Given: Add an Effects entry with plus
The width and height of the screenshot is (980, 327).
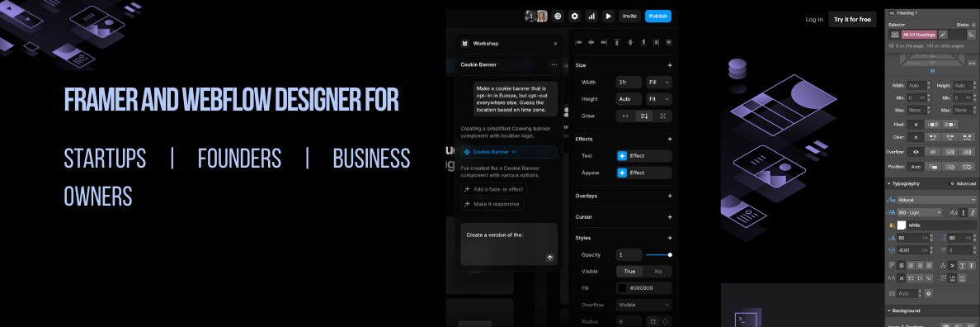Looking at the screenshot, I should [x=669, y=139].
